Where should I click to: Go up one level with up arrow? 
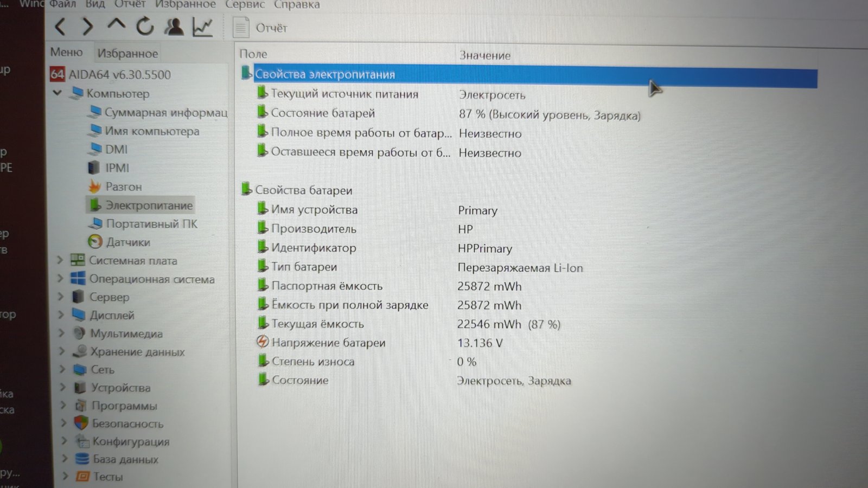(x=116, y=25)
